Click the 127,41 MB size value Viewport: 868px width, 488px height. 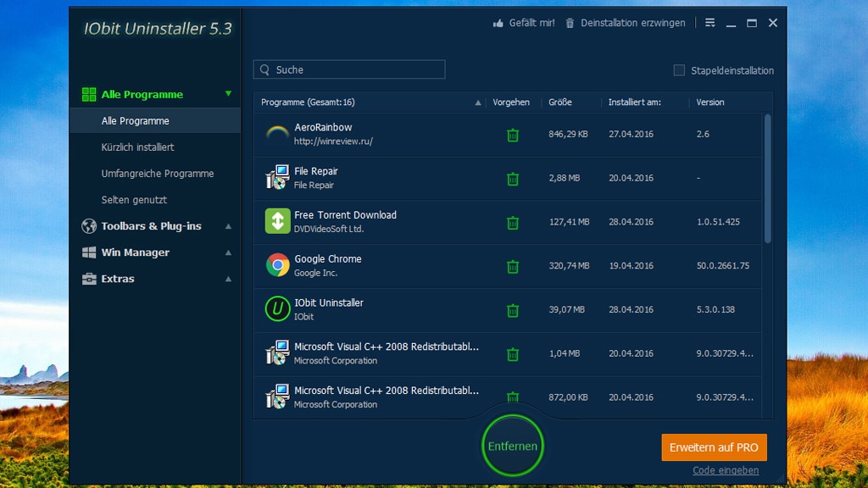point(569,222)
